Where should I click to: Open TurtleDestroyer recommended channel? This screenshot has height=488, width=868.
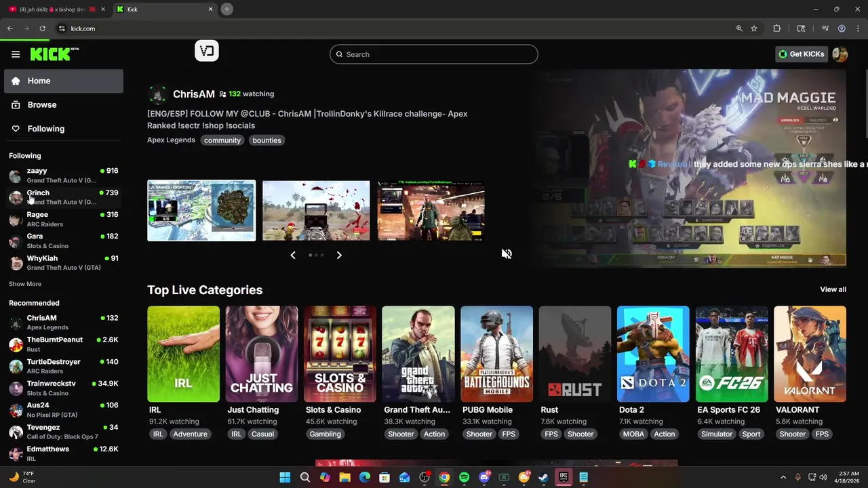[64, 366]
